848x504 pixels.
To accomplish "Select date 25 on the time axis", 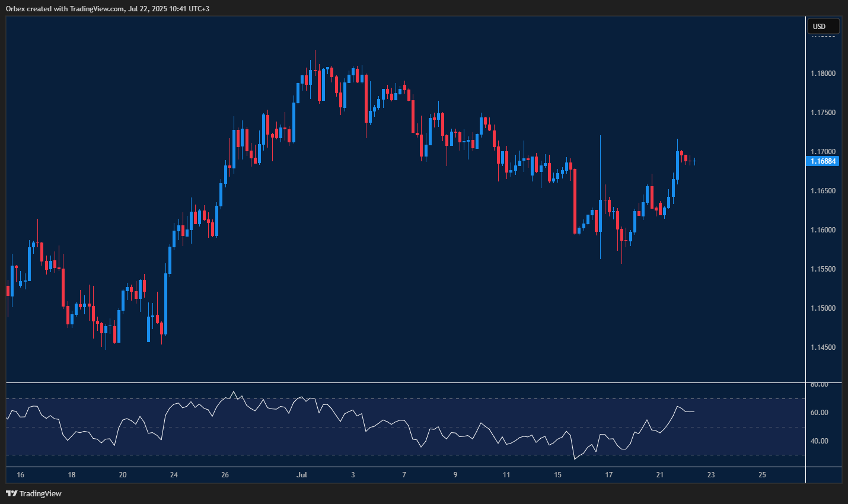I will 763,475.
